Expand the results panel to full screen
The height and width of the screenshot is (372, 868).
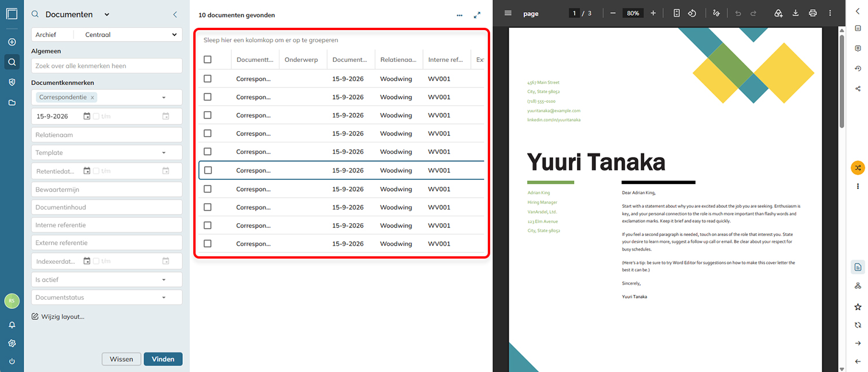pyautogui.click(x=477, y=16)
